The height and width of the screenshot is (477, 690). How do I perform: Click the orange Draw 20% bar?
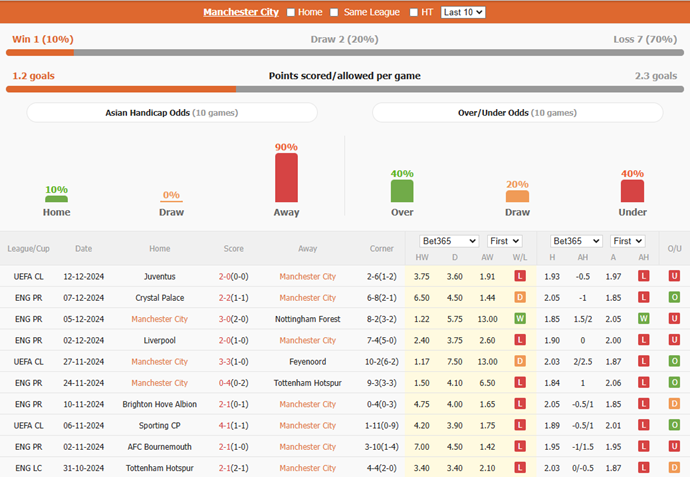pyautogui.click(x=518, y=196)
